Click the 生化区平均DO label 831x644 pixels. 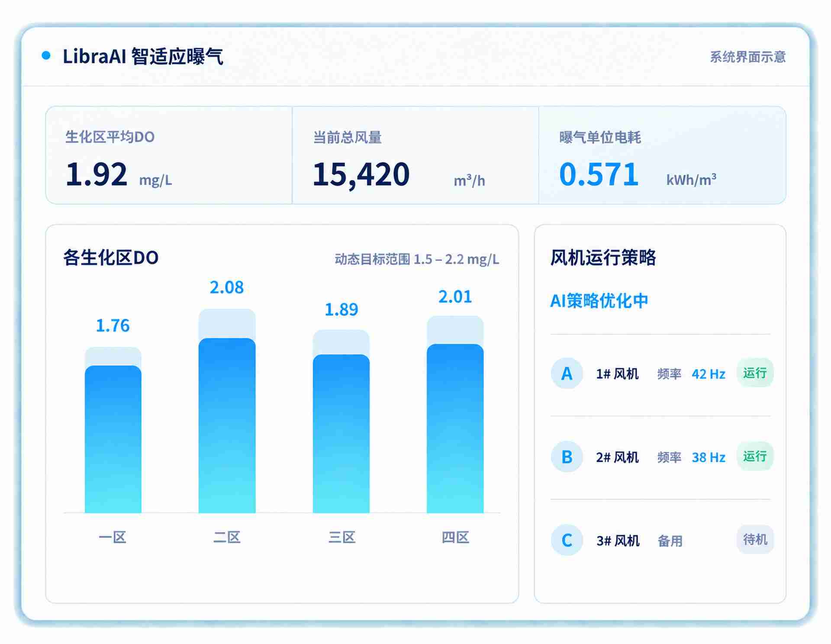pos(110,137)
